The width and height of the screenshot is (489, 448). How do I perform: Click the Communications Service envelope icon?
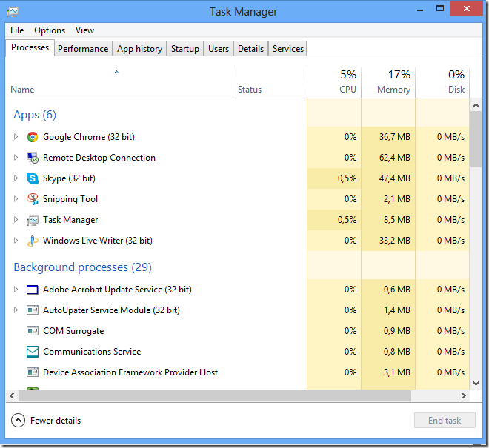click(x=33, y=352)
